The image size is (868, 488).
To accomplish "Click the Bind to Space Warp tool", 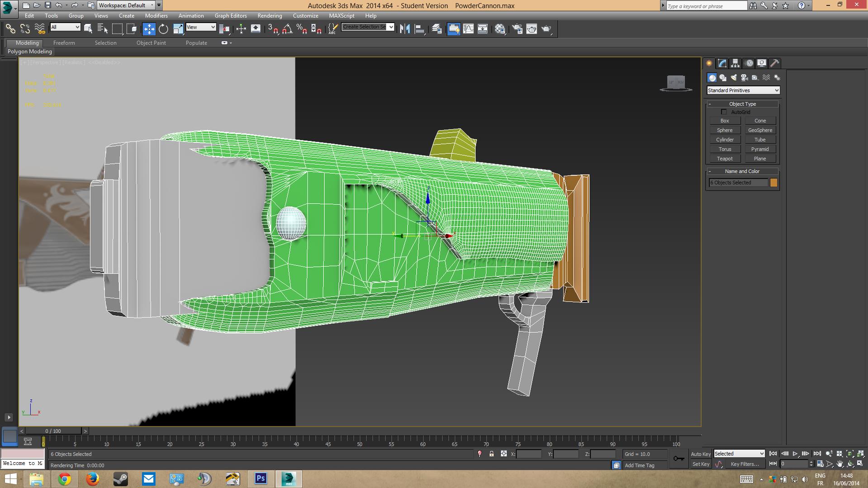I will point(40,29).
